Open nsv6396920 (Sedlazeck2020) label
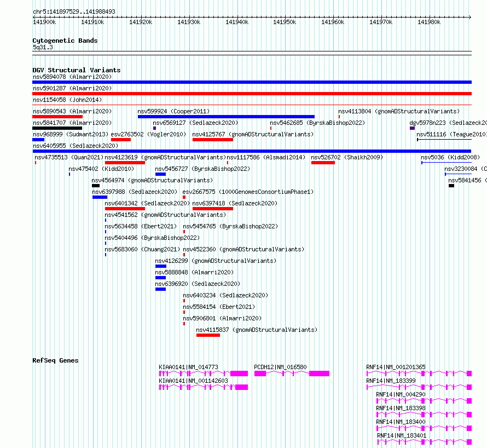The width and height of the screenshot is (487, 448). click(198, 284)
